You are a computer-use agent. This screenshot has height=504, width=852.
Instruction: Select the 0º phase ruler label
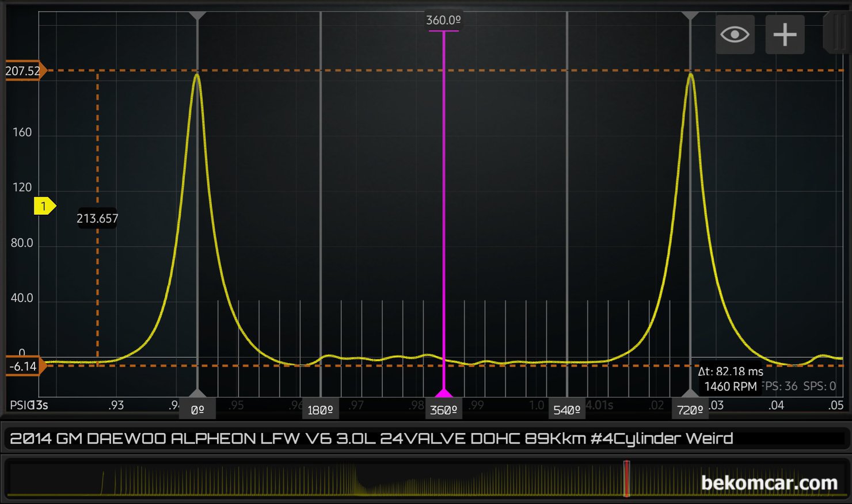[x=197, y=410]
